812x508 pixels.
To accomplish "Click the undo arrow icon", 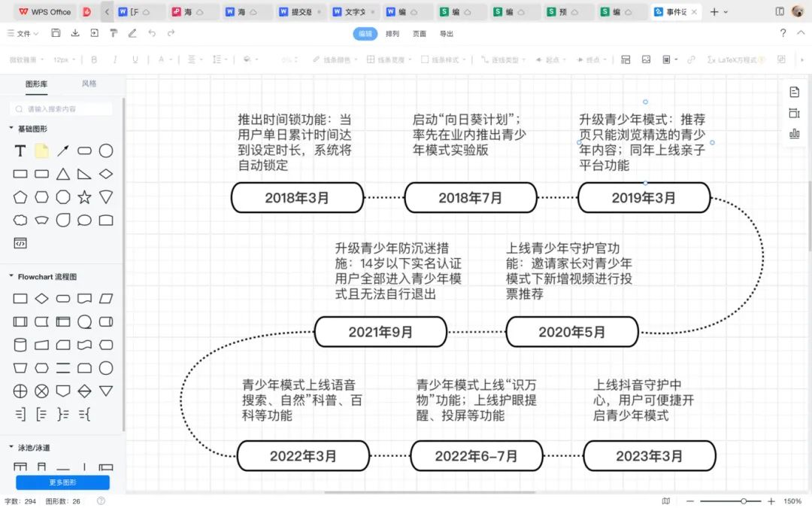I will (152, 33).
